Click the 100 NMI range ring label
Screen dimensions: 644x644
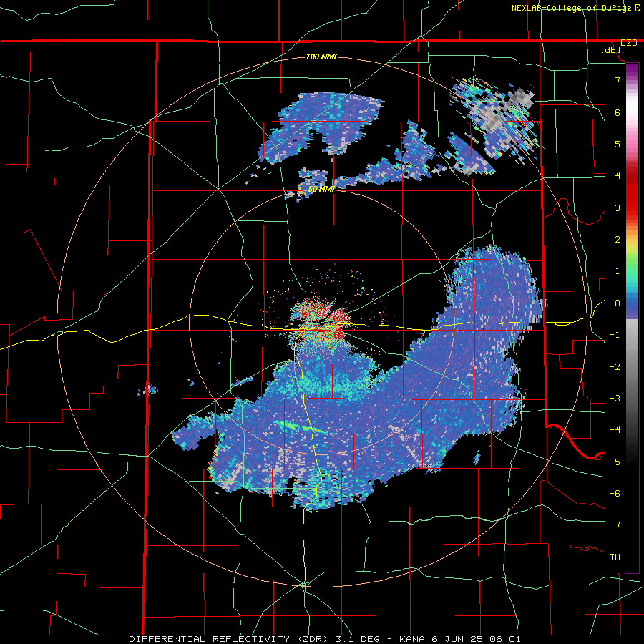(x=321, y=57)
